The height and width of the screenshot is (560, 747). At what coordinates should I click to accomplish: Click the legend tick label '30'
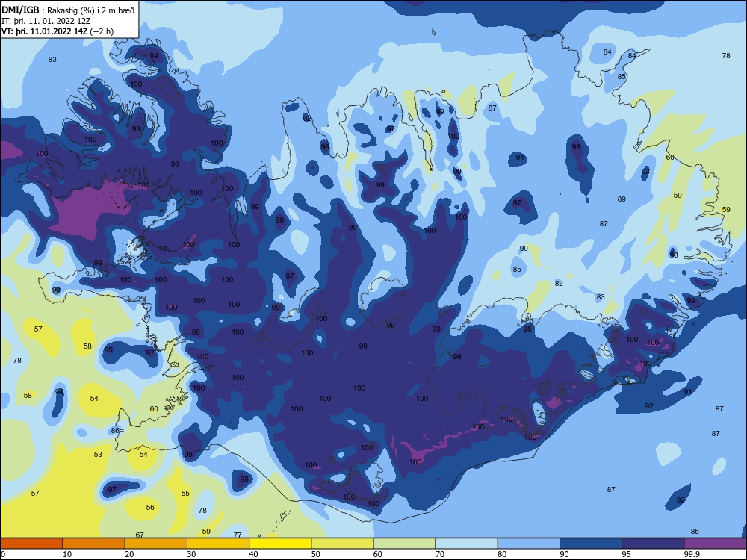tap(191, 554)
